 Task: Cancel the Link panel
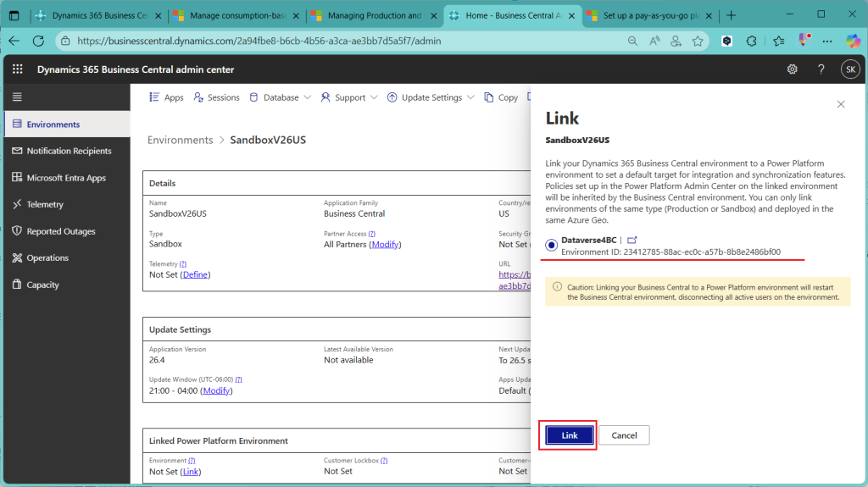click(624, 435)
